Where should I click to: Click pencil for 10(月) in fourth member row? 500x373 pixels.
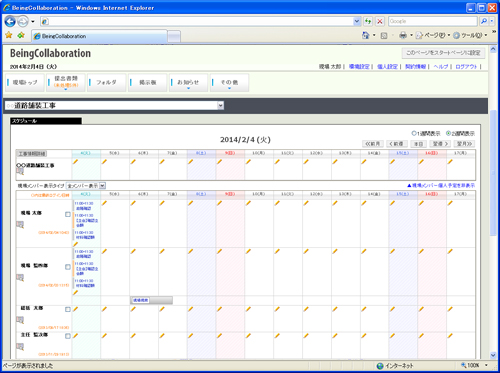pos(248,336)
